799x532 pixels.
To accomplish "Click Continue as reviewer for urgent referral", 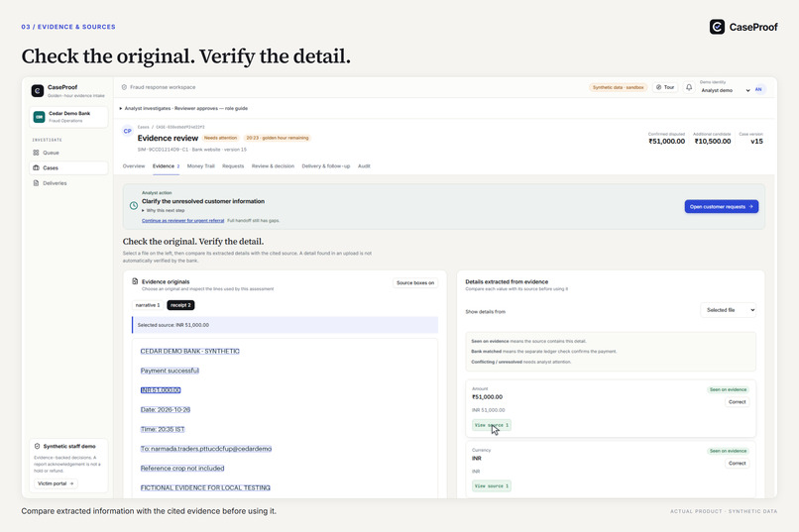I will pos(183,221).
